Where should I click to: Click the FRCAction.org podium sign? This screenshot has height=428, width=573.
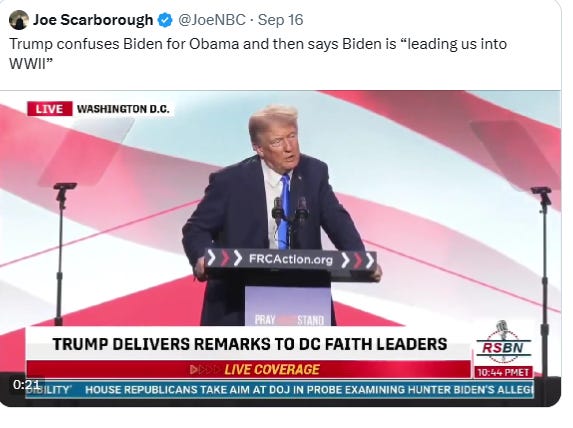coord(291,260)
